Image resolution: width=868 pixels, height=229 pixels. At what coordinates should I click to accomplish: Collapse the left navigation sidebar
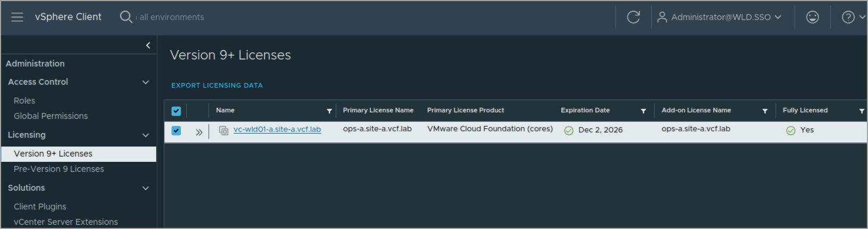(148, 45)
